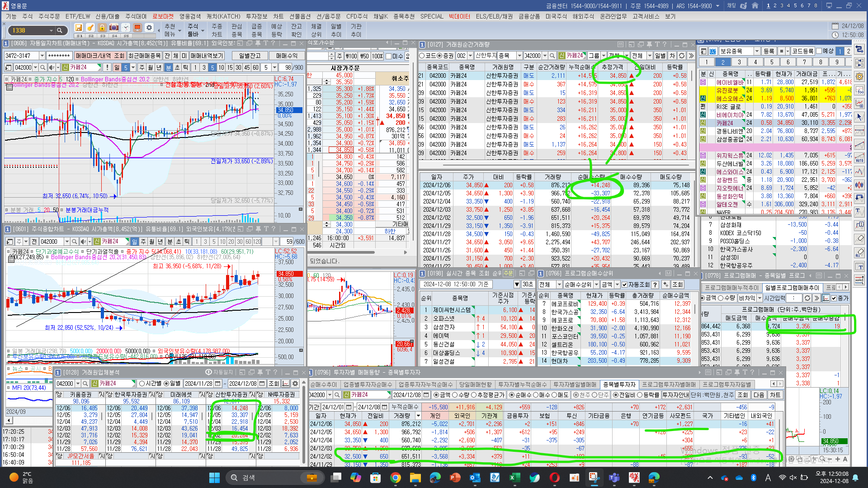The image size is (868, 488).
Task: Expand the 주식툴바 dropdown arrow
Action: (203, 31)
